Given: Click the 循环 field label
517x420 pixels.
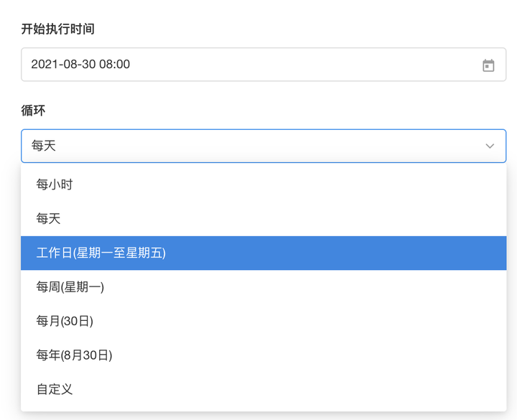Looking at the screenshot, I should (34, 111).
